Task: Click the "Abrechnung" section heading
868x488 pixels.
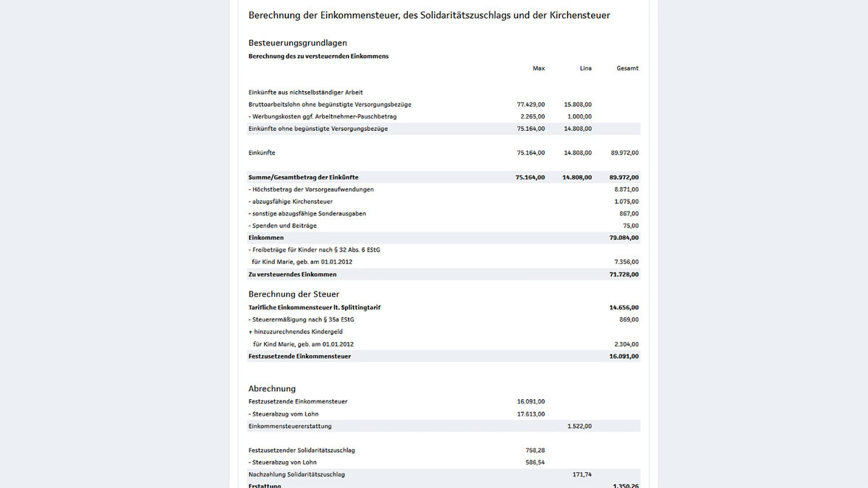Action: (x=272, y=388)
